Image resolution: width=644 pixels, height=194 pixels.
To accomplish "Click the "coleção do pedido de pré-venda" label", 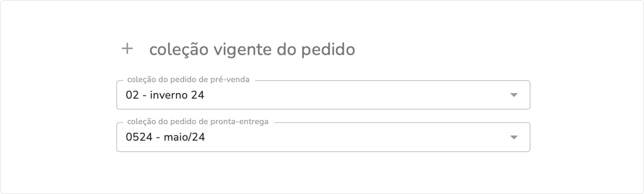I will (188, 80).
